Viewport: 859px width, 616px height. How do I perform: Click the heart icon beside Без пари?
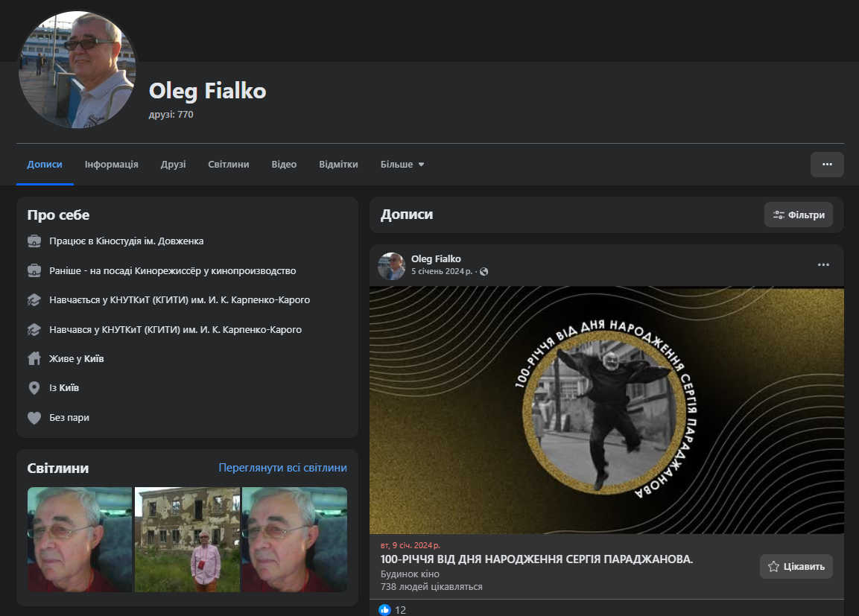(x=34, y=418)
